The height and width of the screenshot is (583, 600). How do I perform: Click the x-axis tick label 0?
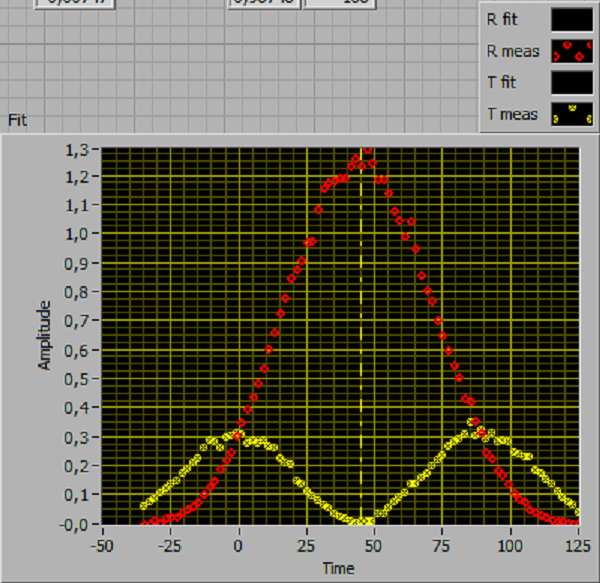pyautogui.click(x=238, y=546)
